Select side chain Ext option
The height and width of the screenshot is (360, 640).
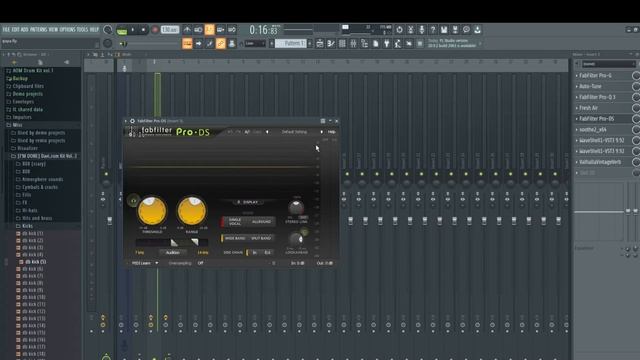267,253
